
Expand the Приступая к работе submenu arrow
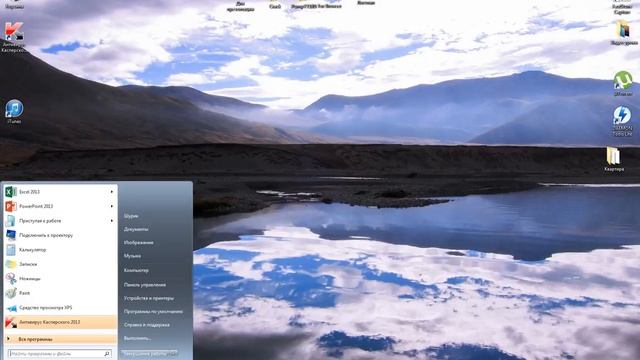tap(111, 220)
